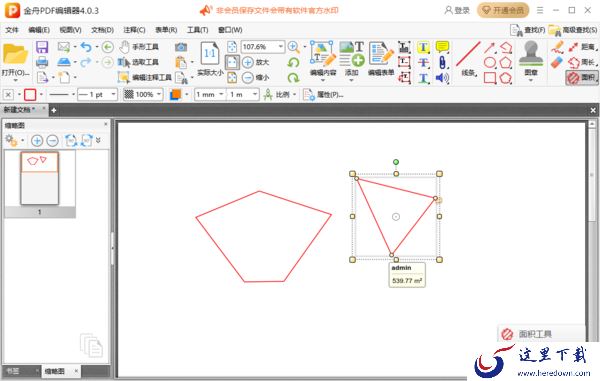Select the strikethrough text T tool

[423, 62]
